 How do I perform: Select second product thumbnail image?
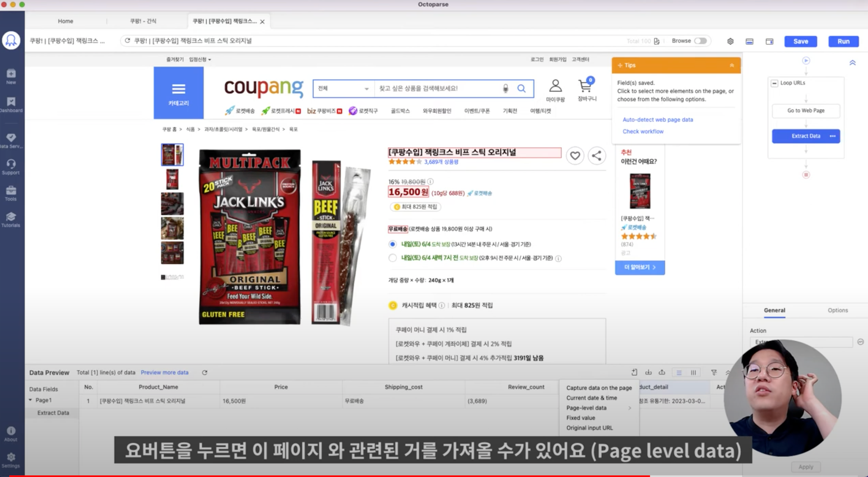coord(172,179)
